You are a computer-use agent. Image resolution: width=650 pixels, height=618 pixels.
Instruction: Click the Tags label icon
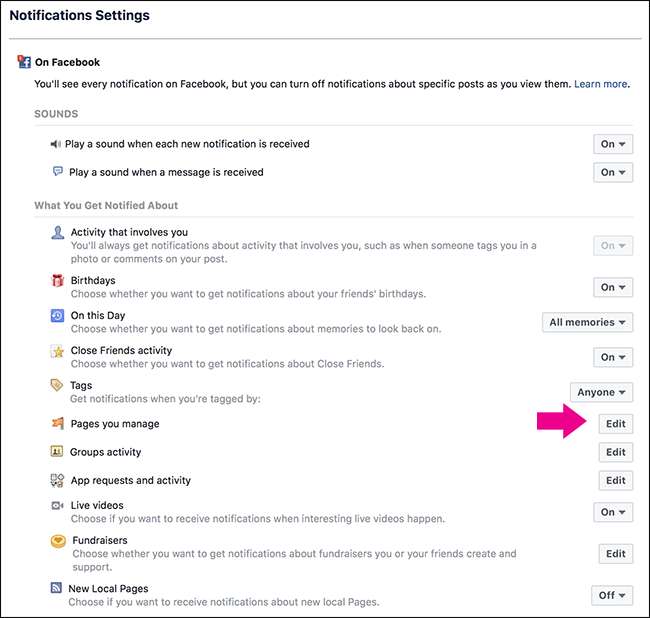[57, 385]
